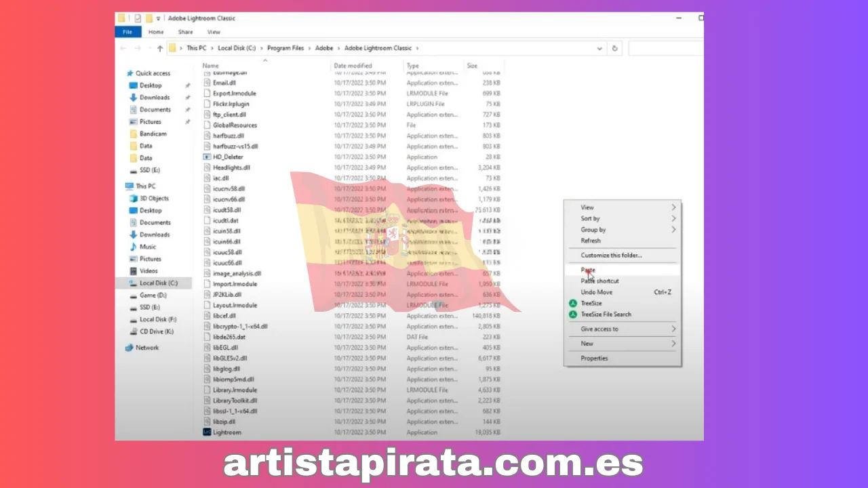The width and height of the screenshot is (868, 488).
Task: Click the forward navigation arrow
Action: click(136, 48)
